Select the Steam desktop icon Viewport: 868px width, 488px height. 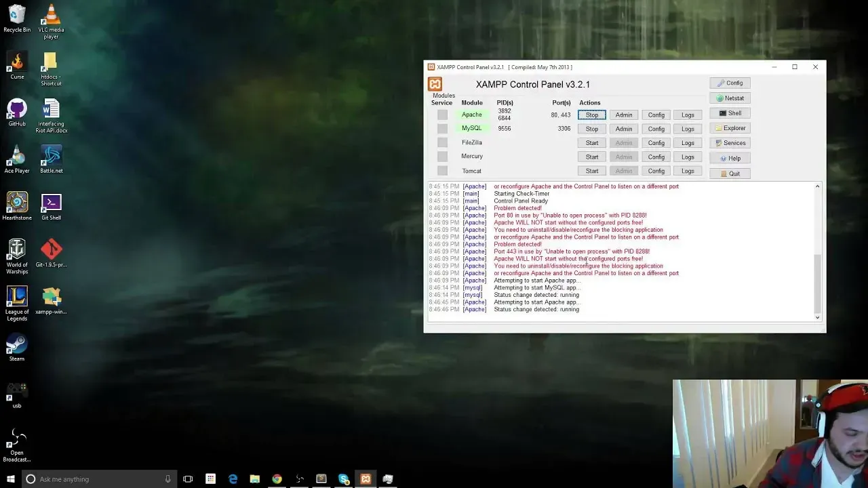pyautogui.click(x=17, y=346)
